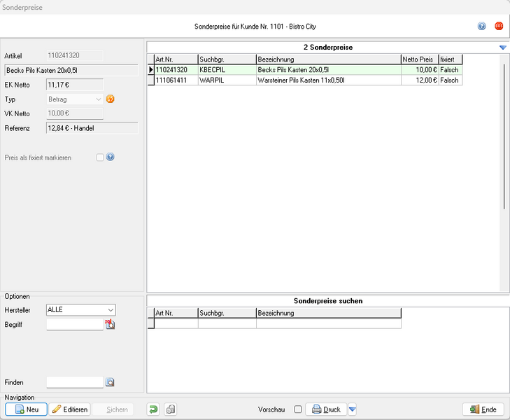The image size is (510, 420).
Task: Click the EK Netto field 11,17 €
Action: click(x=75, y=85)
